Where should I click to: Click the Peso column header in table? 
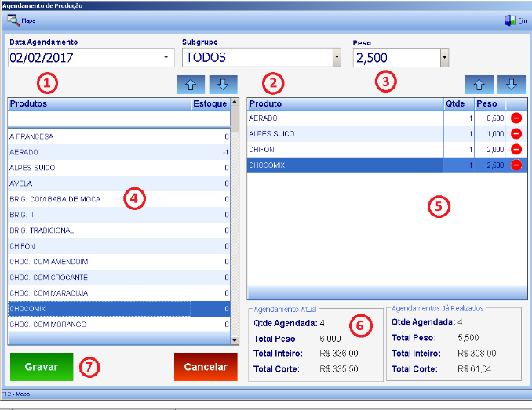click(490, 103)
